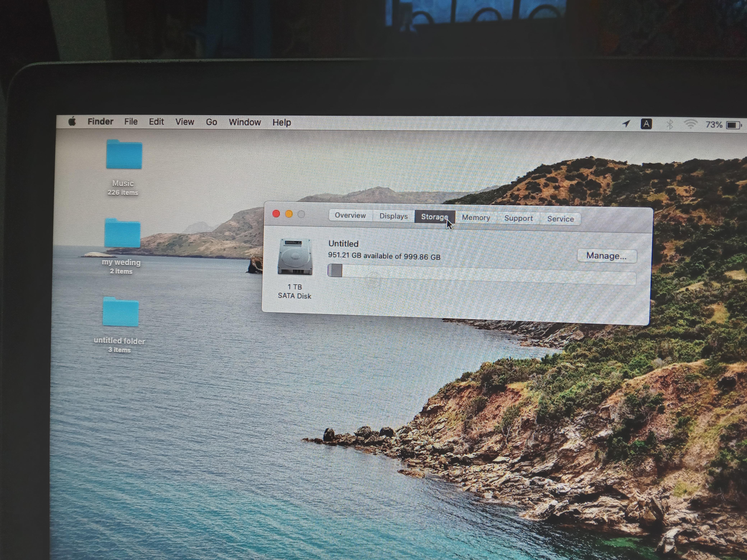Viewport: 747px width, 560px height.
Task: Switch to the Overview tab
Action: (x=350, y=215)
